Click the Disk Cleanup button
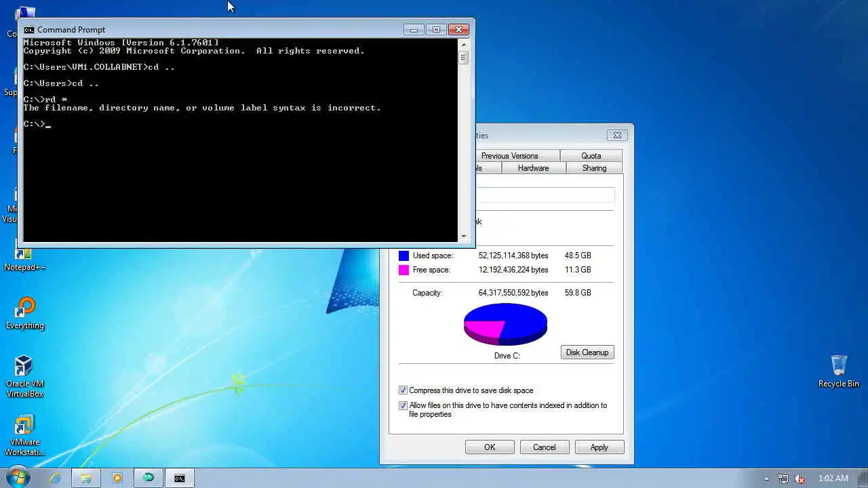 click(x=587, y=352)
